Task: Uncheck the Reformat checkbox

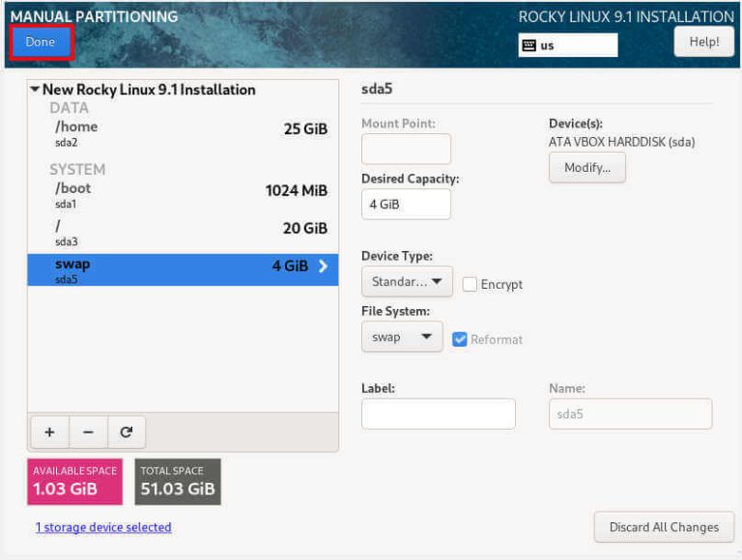Action: (460, 339)
